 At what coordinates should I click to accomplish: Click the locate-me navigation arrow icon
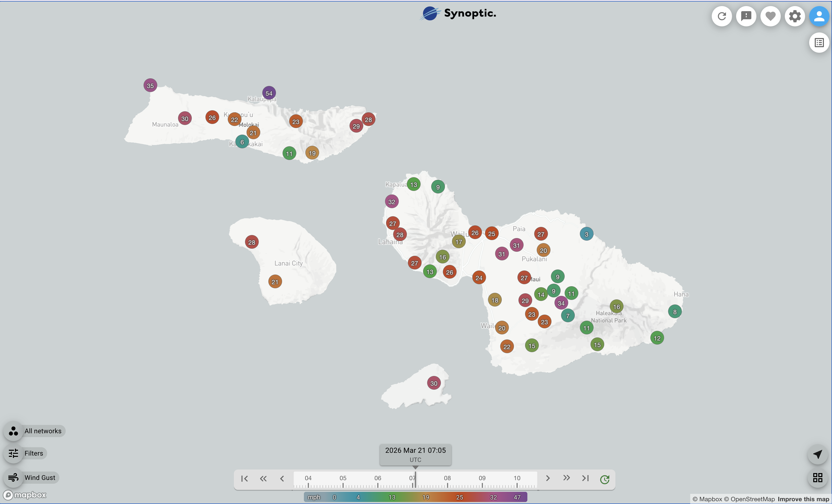tap(817, 454)
